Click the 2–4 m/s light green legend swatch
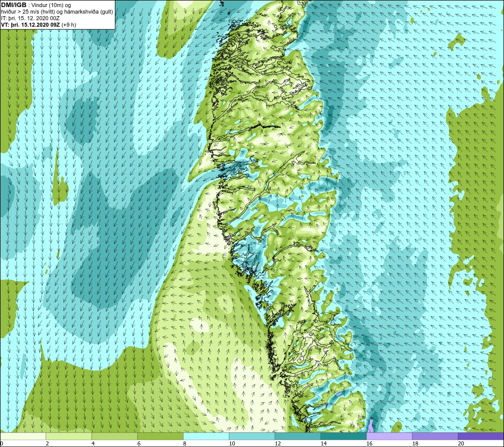 point(69,436)
